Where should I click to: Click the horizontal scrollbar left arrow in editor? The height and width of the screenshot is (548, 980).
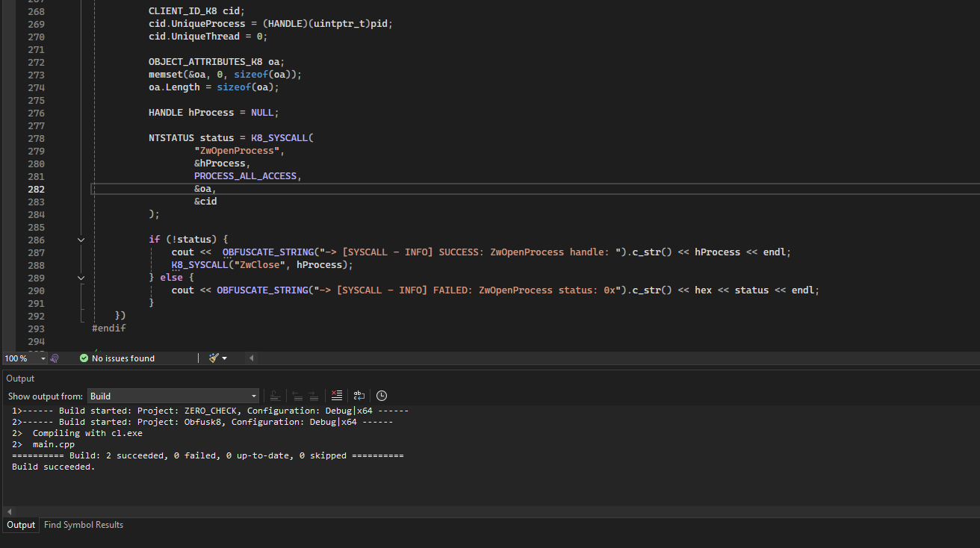click(x=251, y=358)
